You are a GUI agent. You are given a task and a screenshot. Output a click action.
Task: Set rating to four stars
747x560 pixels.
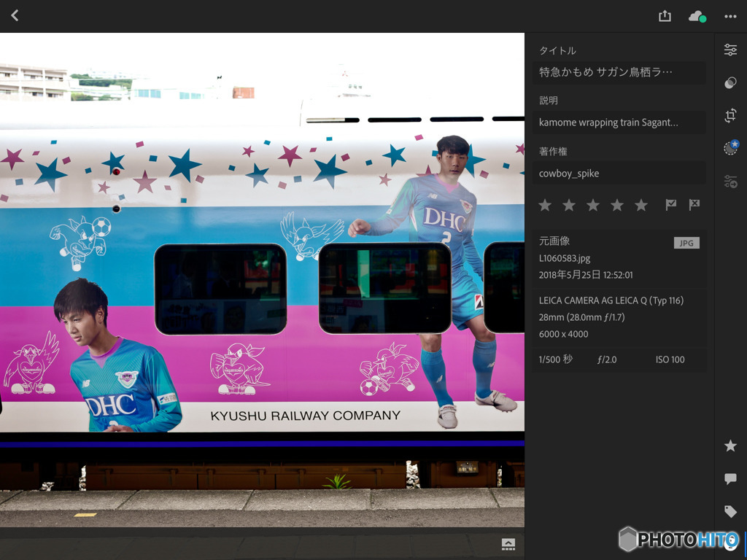pos(617,205)
